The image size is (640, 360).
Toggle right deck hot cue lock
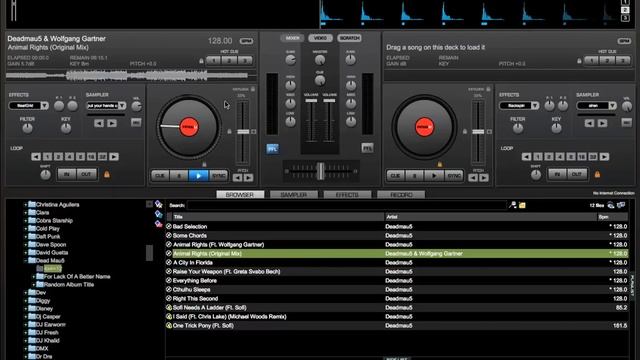(x=579, y=61)
